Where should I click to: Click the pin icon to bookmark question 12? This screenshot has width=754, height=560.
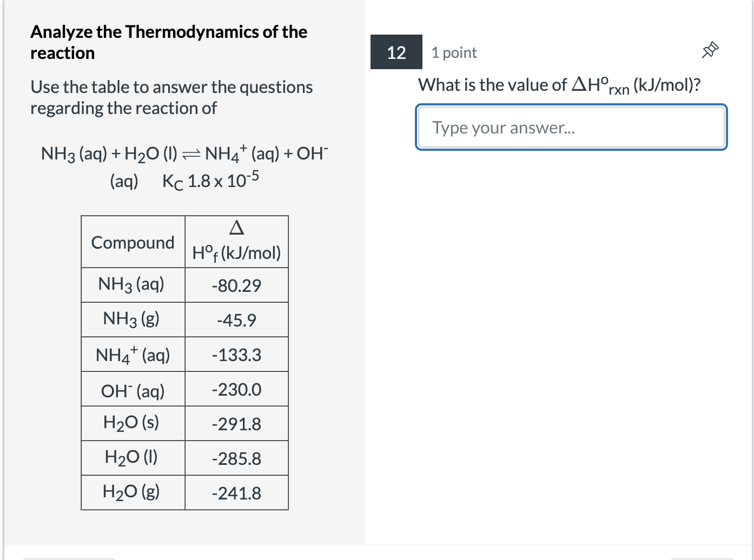click(710, 50)
